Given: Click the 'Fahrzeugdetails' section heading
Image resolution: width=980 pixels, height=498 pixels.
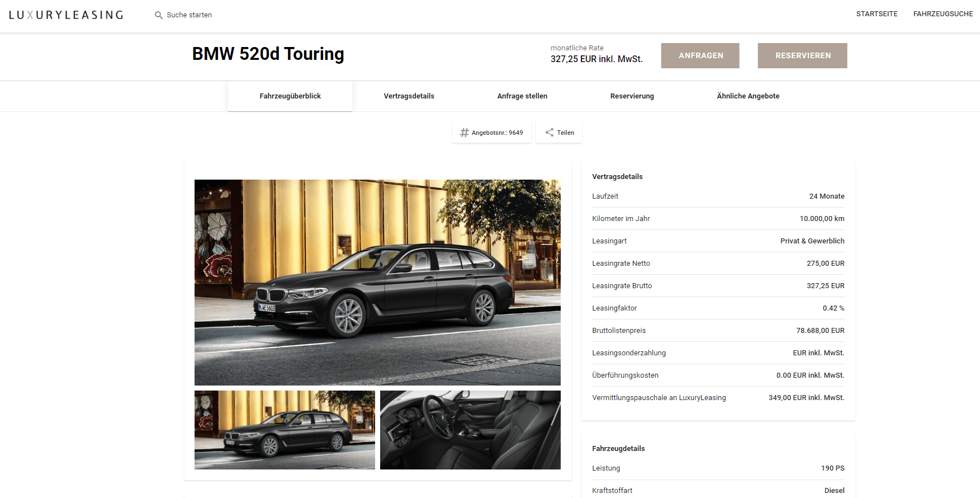Looking at the screenshot, I should click(618, 449).
